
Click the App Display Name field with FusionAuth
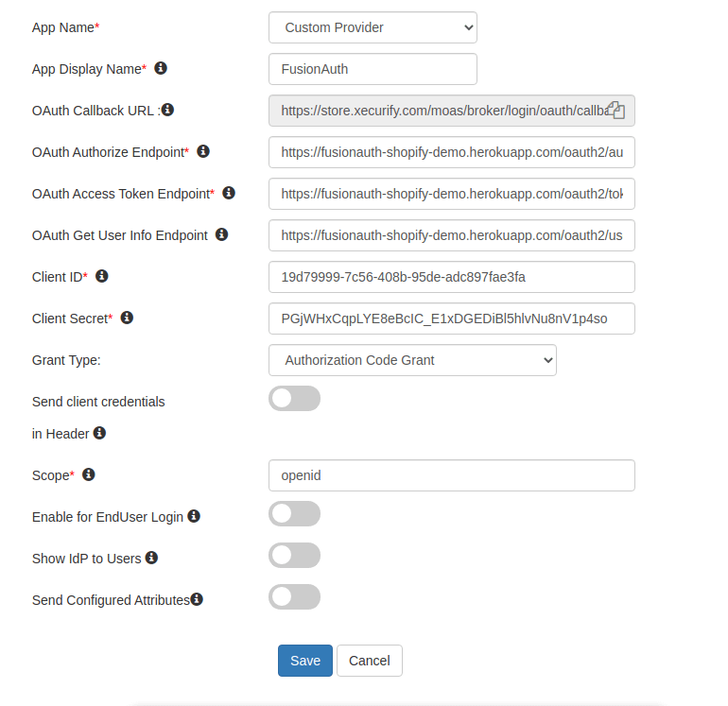click(373, 69)
